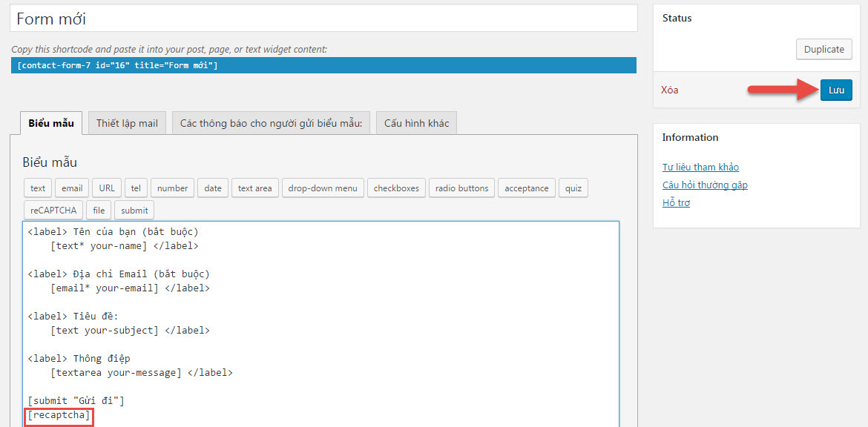Viewport: 868px width, 427px height.
Task: Add a quiz field tag
Action: 573,188
